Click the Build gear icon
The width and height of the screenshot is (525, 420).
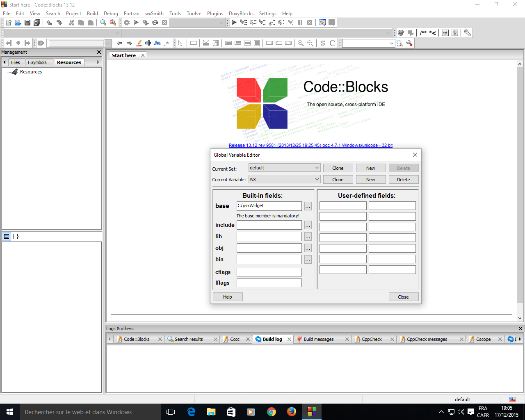(127, 23)
